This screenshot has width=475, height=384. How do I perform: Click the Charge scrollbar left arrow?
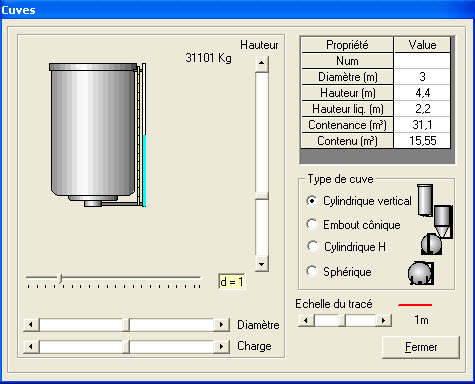31,347
